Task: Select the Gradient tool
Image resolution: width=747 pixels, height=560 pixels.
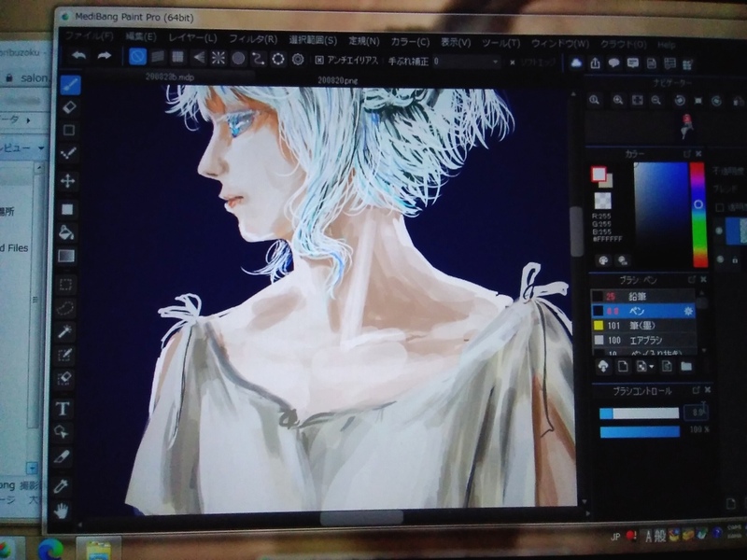Action: pos(66,256)
